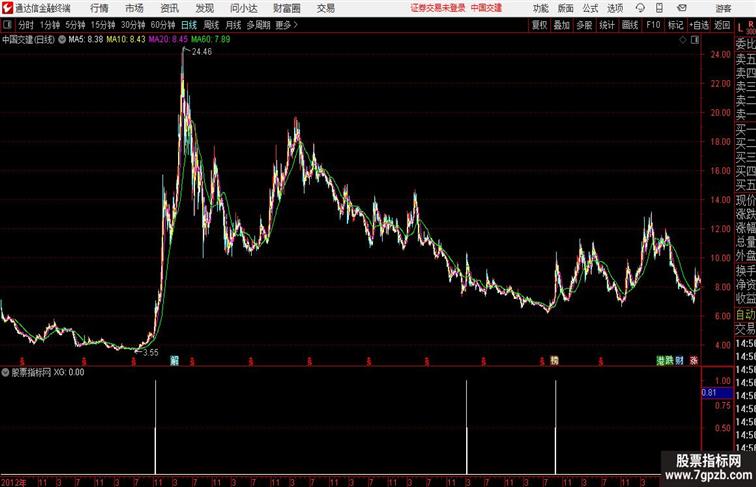Switch to 30分钟 period tab

click(133, 25)
